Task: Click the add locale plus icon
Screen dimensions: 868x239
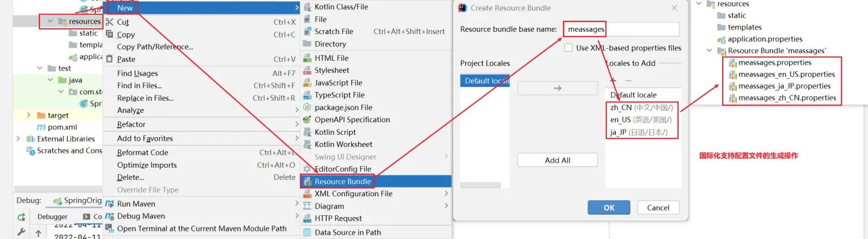Action: pos(613,80)
